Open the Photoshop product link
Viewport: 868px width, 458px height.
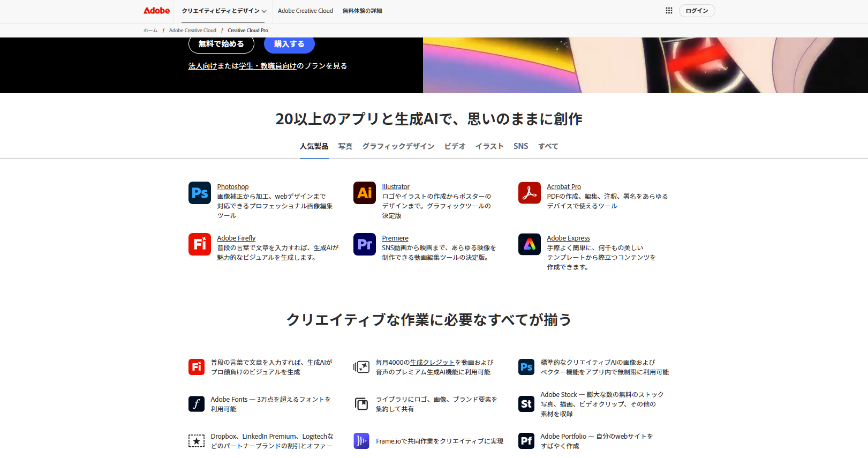coord(233,187)
